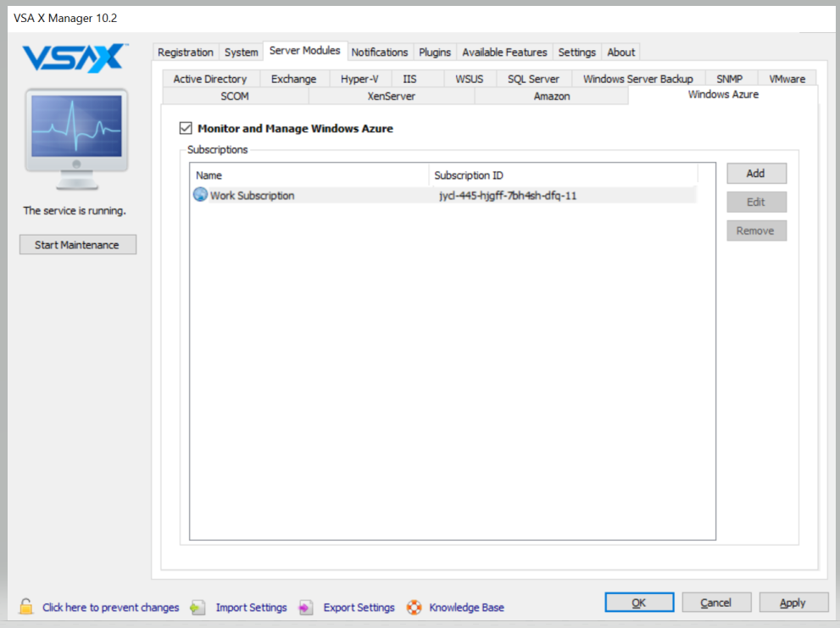Open the SNMP module tab
The height and width of the screenshot is (628, 840).
click(730, 79)
